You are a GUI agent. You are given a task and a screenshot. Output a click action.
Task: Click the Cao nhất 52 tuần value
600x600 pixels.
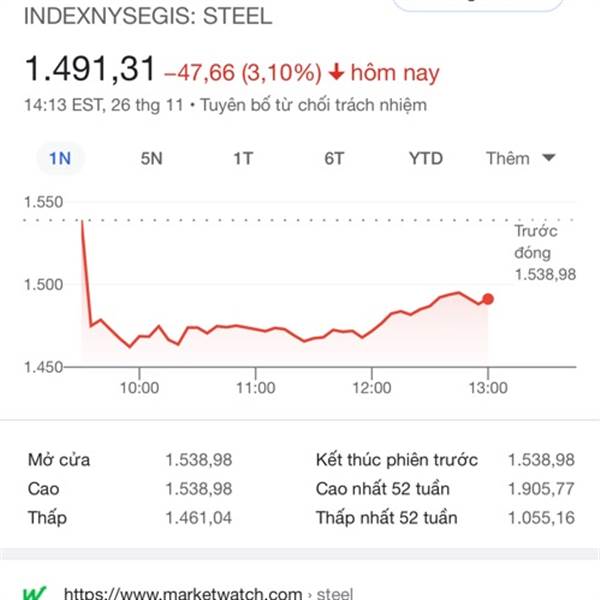coord(541,489)
